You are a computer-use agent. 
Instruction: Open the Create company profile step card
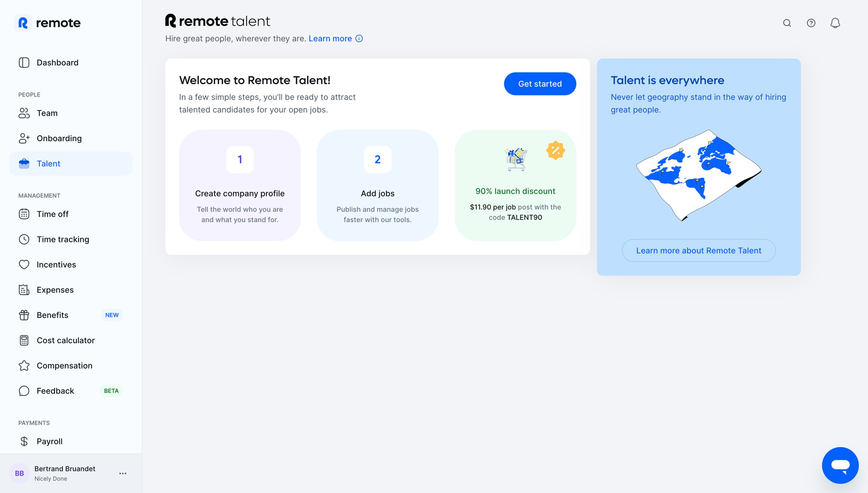coord(240,185)
